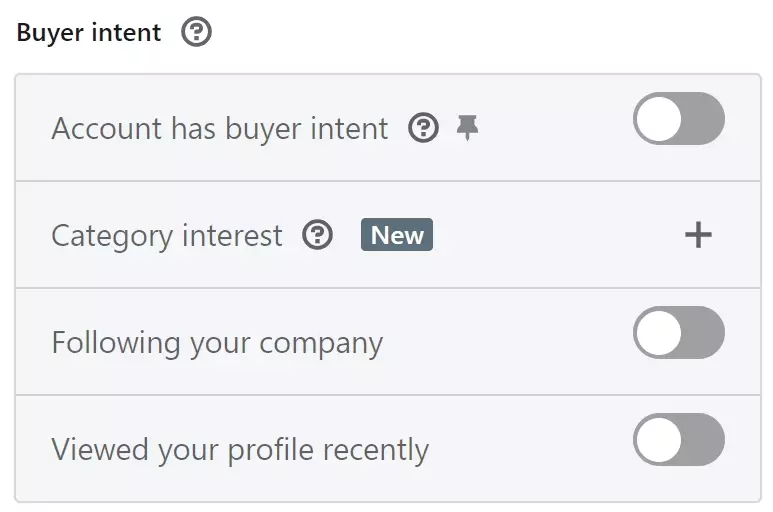Click help icon next to Account has buyer intent
Image resolution: width=773 pixels, height=512 pixels.
tap(423, 128)
